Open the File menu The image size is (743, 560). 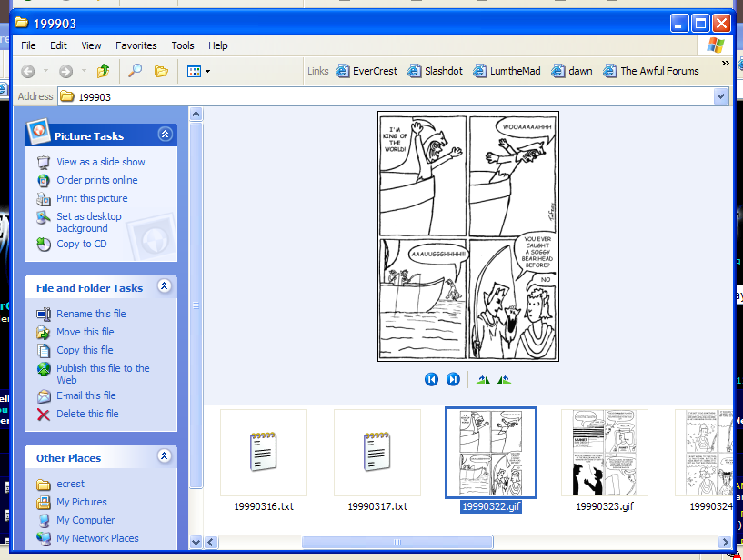[28, 45]
